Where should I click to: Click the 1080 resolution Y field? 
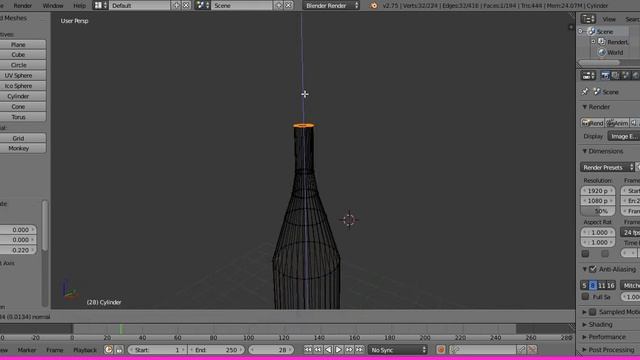[598, 201]
